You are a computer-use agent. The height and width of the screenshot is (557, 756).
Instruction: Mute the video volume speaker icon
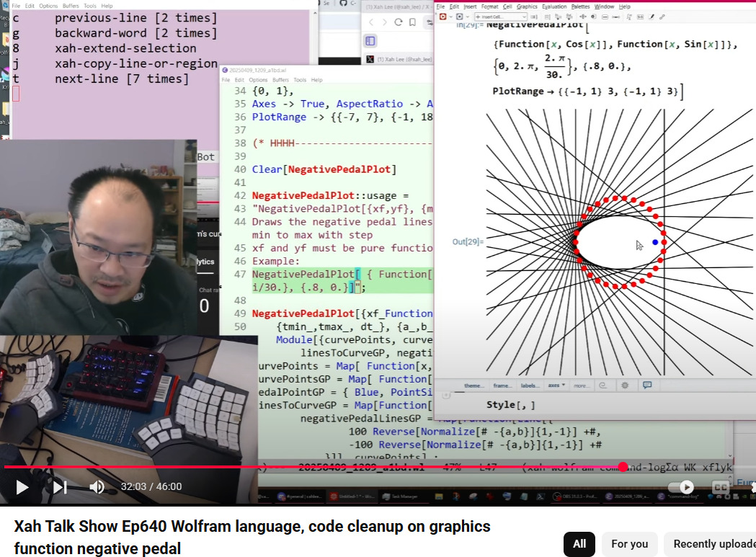(97, 487)
